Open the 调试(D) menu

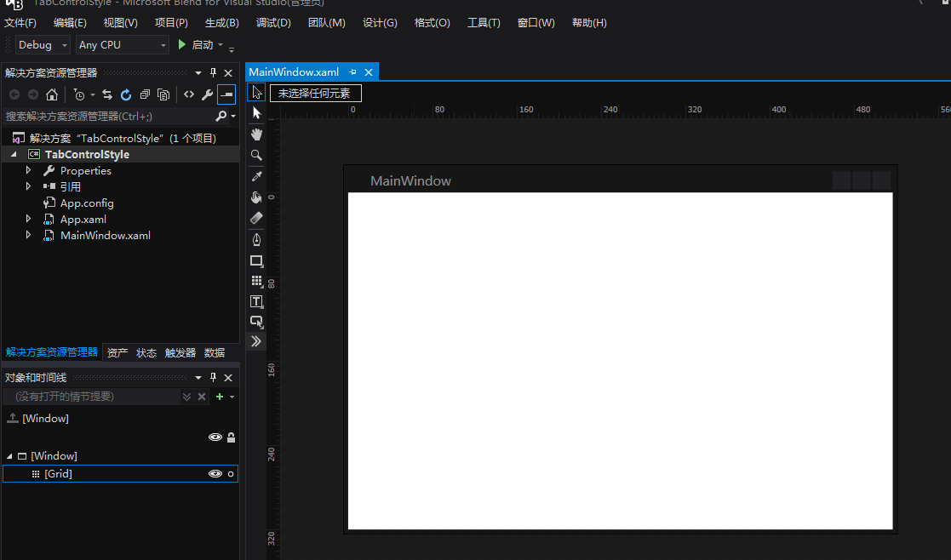click(x=273, y=23)
